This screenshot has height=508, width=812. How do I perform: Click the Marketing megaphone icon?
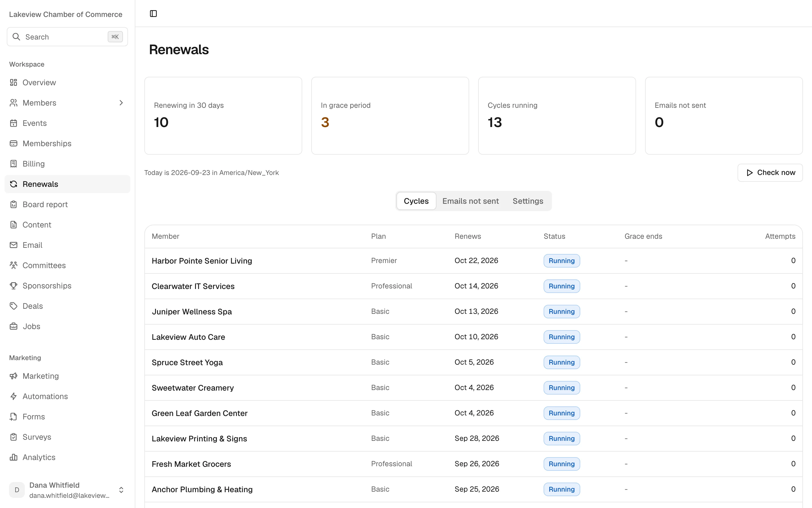(14, 376)
